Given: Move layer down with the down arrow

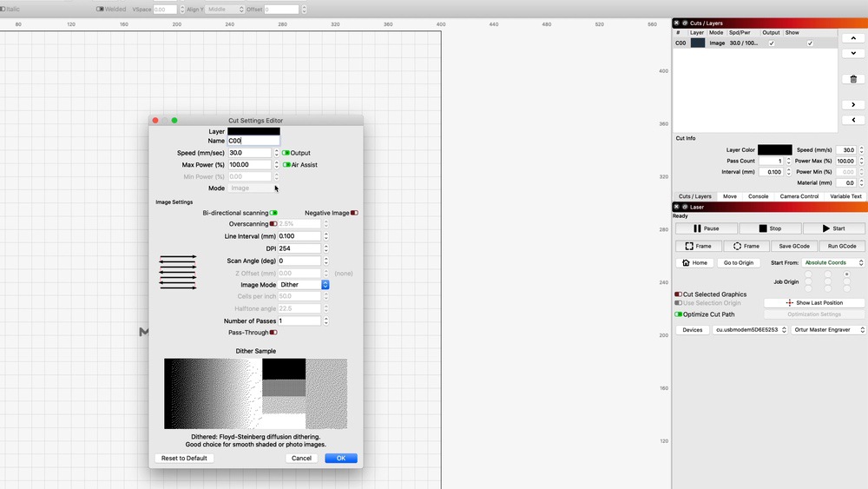Looking at the screenshot, I should pyautogui.click(x=852, y=54).
